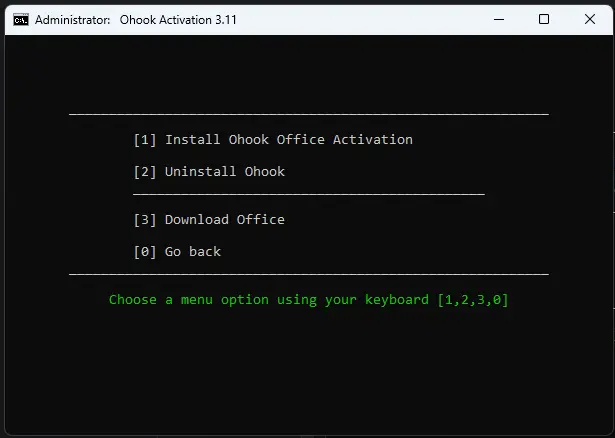Select Uninstall Ohook menu entry
The image size is (615, 438).
[x=209, y=172]
